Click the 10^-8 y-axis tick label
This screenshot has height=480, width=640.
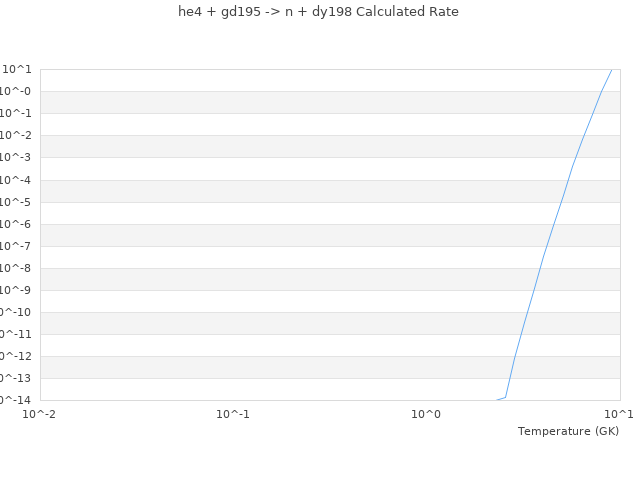coord(17,268)
